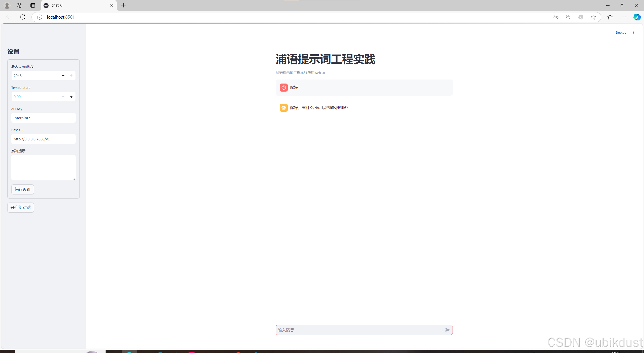Image resolution: width=644 pixels, height=353 pixels.
Task: Open browser settings and more ellipsis
Action: pos(624,17)
